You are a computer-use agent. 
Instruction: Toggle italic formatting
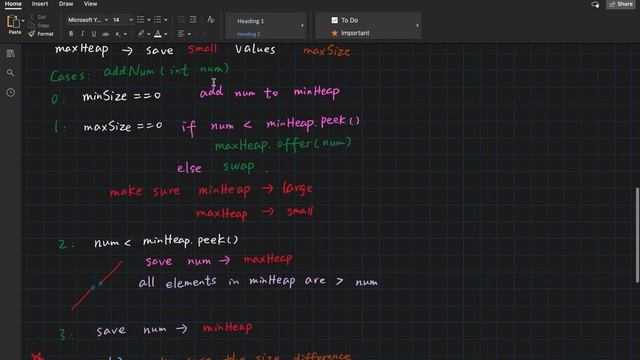coord(82,33)
